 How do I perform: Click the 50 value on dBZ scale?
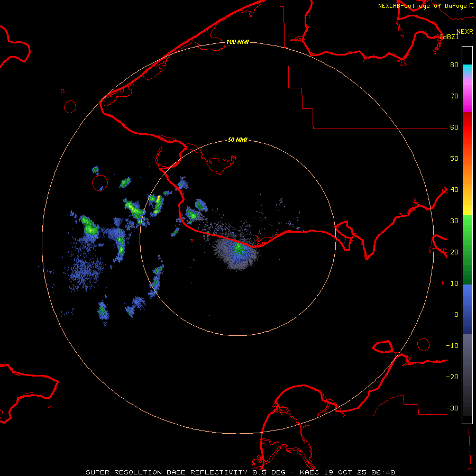454,159
